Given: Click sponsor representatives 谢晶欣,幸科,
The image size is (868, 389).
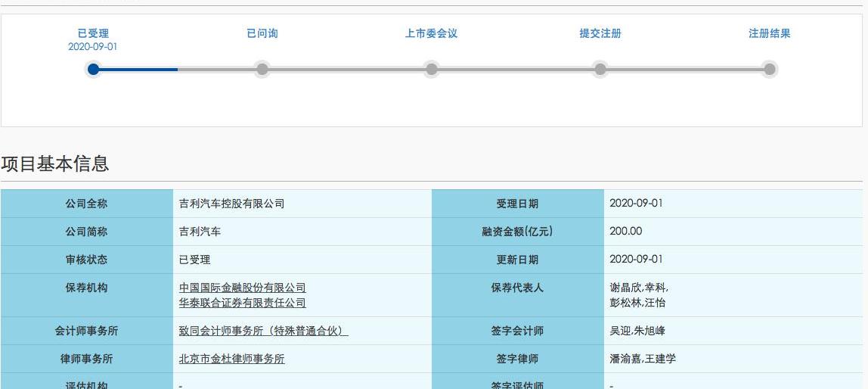Looking at the screenshot, I should pyautogui.click(x=639, y=288).
